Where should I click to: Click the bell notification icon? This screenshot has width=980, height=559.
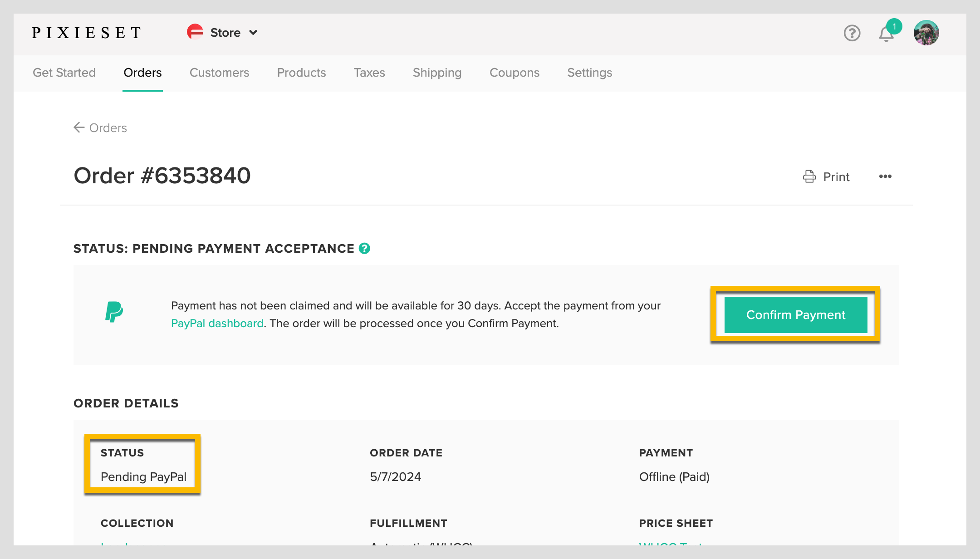click(887, 32)
